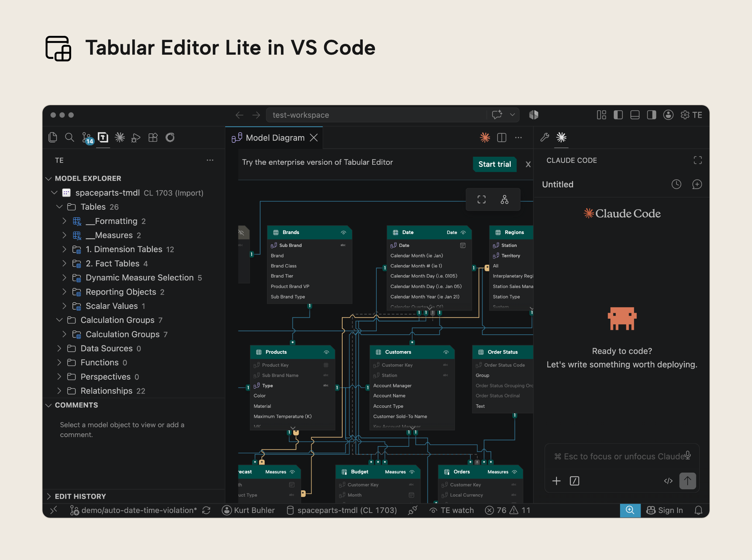Click the fit-to-view icon in diagram toolbar
This screenshot has height=560, width=752.
481,199
